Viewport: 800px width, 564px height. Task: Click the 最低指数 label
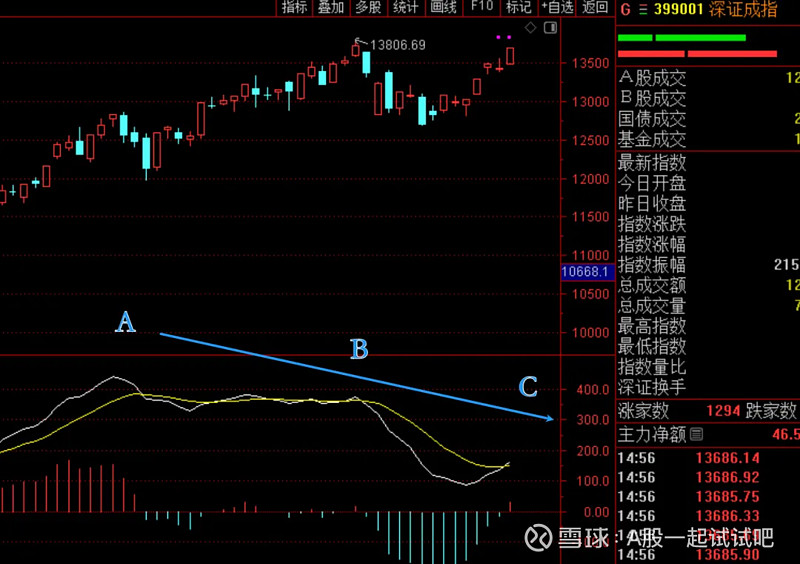[652, 346]
